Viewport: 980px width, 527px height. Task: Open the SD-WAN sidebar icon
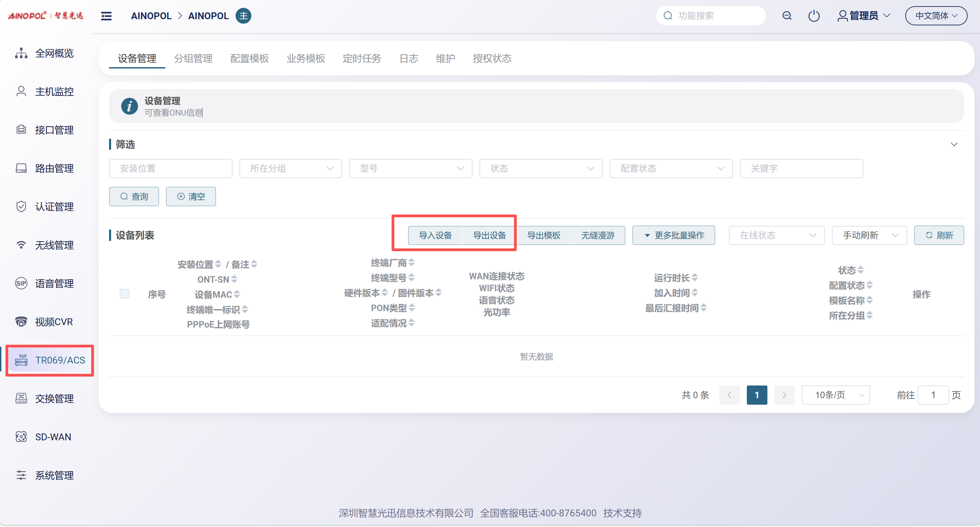pyautogui.click(x=21, y=437)
